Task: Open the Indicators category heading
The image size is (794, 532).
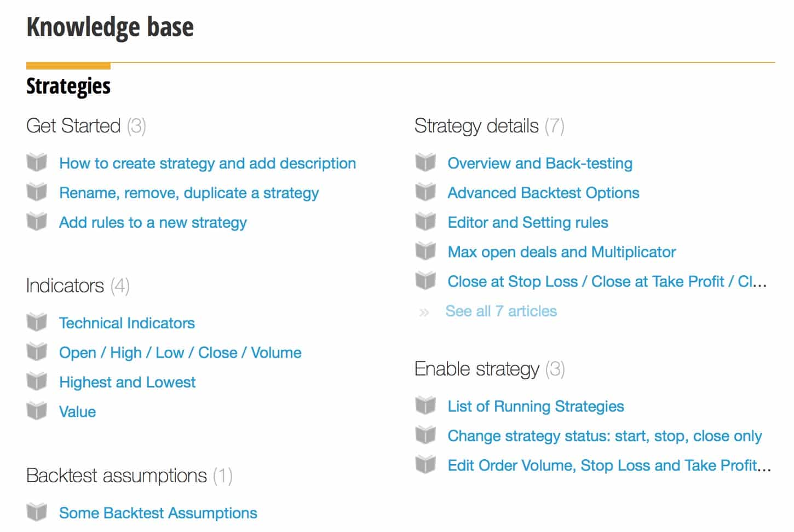Action: [65, 286]
